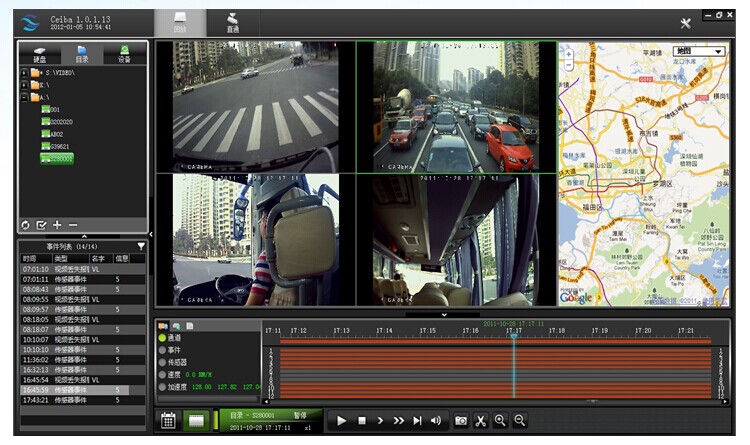
Task: Switch to the 设备 tab
Action: pos(124,54)
